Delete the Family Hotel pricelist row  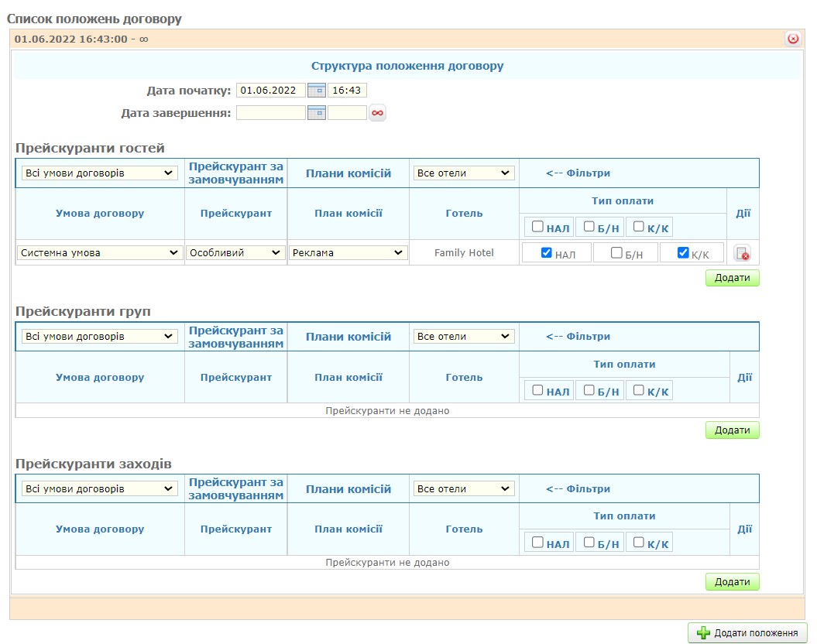[742, 253]
